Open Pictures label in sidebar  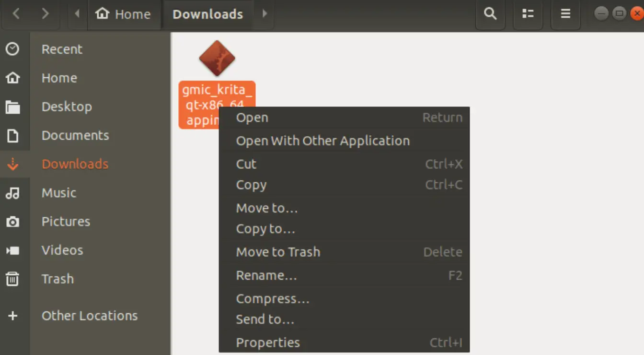pos(66,222)
